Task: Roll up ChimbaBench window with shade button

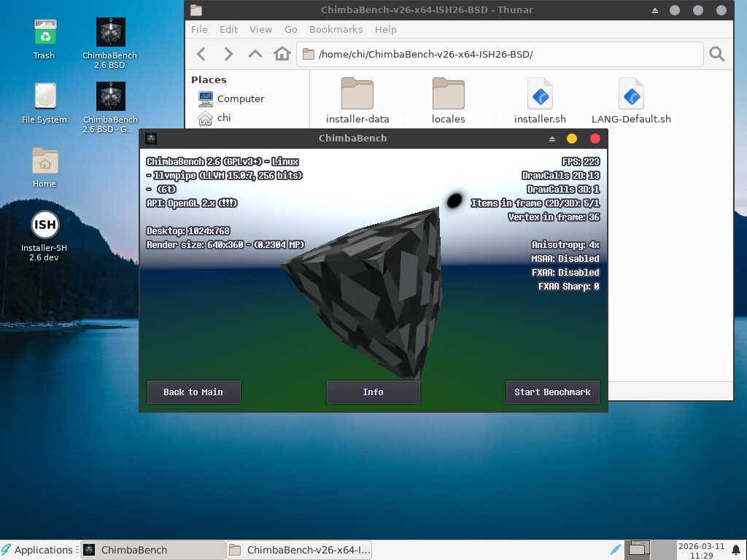Action: (x=552, y=139)
